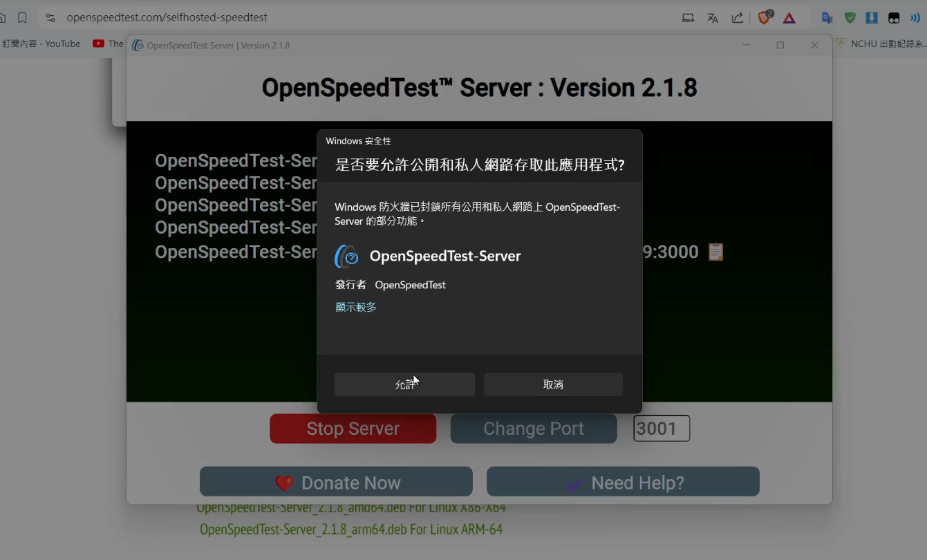Click the blue download arrow extension icon
The width and height of the screenshot is (927, 560).
pyautogui.click(x=872, y=18)
